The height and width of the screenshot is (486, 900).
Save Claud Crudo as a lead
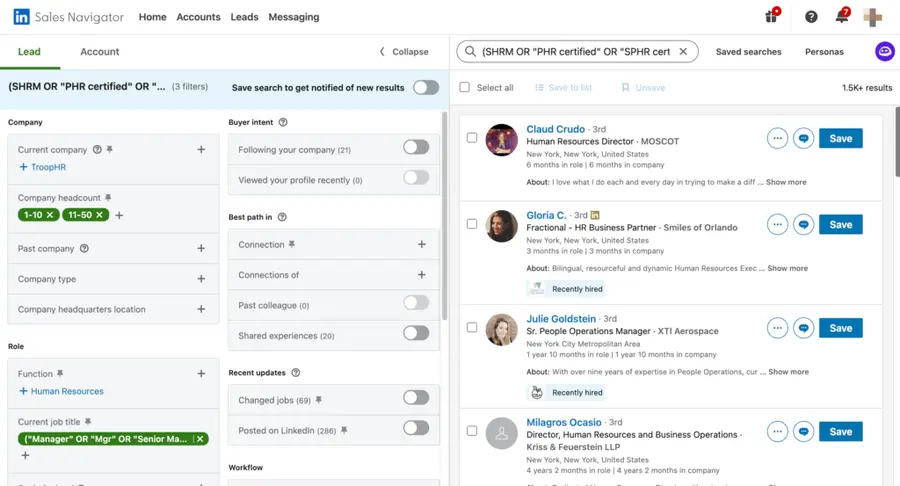[x=840, y=138]
